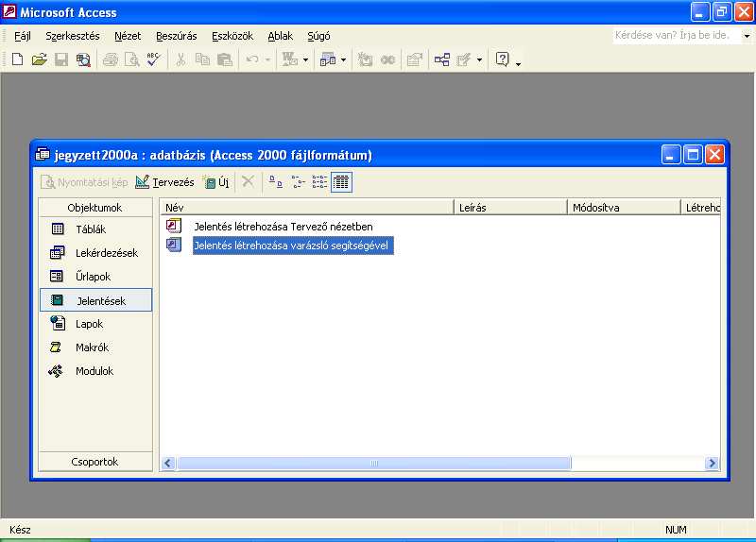Image resolution: width=756 pixels, height=542 pixels.
Task: Click the Undo arrow icon
Action: 252,59
